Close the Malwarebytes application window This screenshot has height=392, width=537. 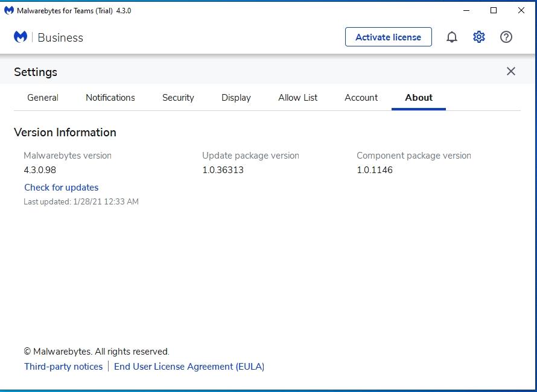[x=521, y=11]
